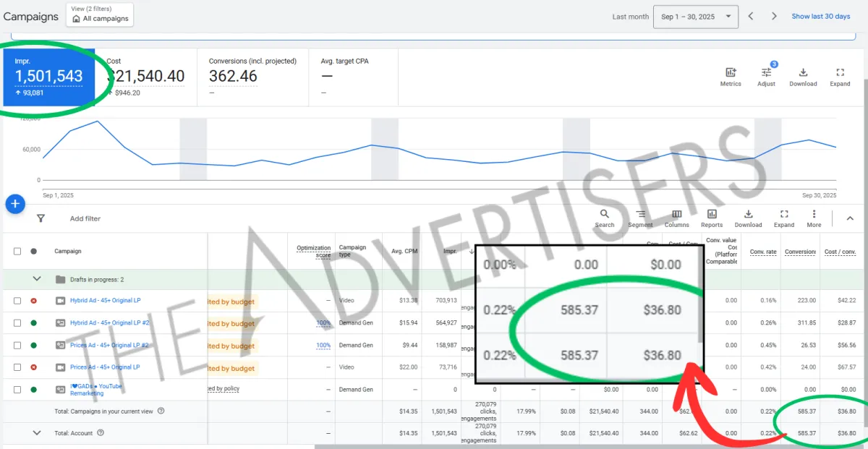
Task: Click the status dot in header row
Action: click(x=33, y=251)
